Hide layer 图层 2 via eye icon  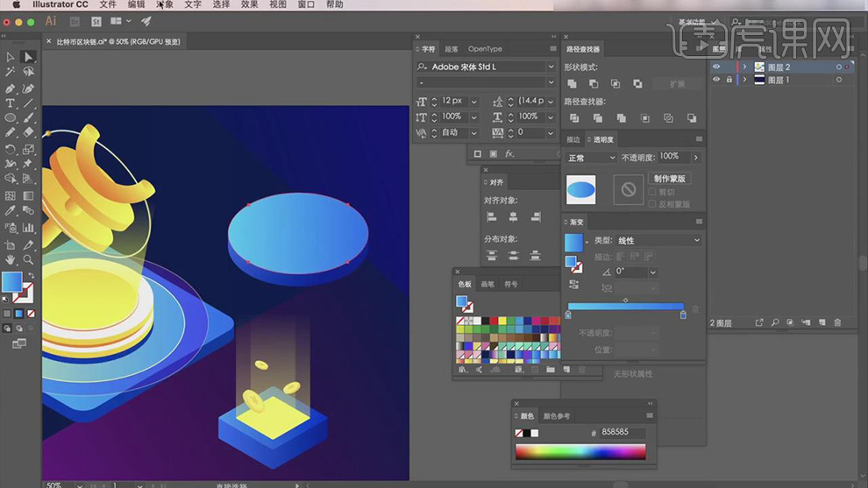point(716,67)
